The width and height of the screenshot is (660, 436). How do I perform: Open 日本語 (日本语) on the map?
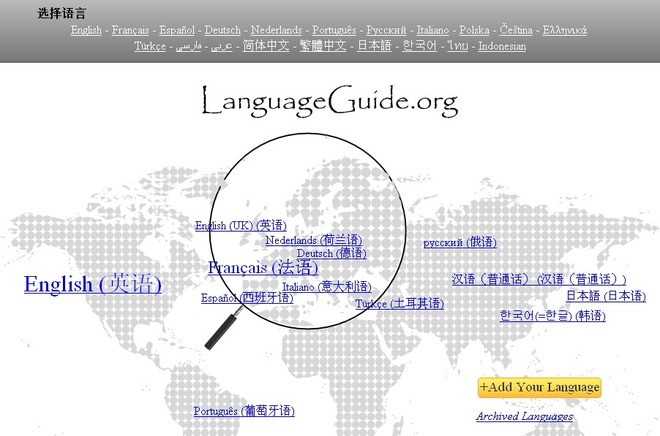(606, 296)
